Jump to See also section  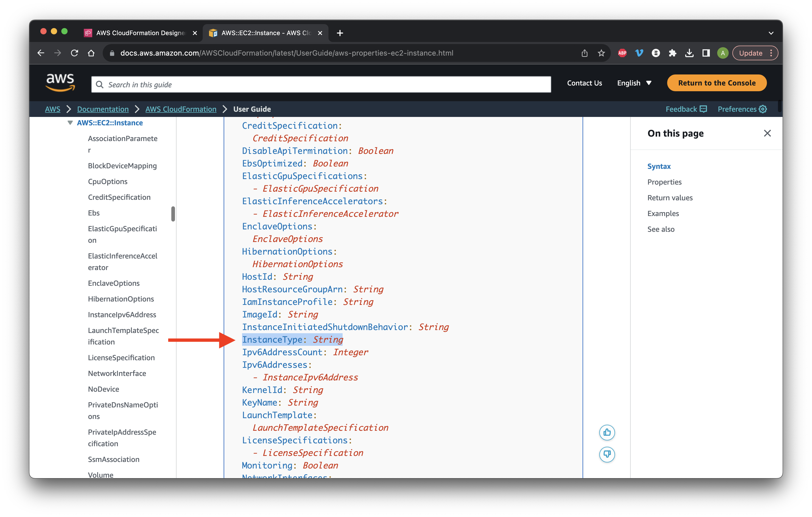point(661,229)
